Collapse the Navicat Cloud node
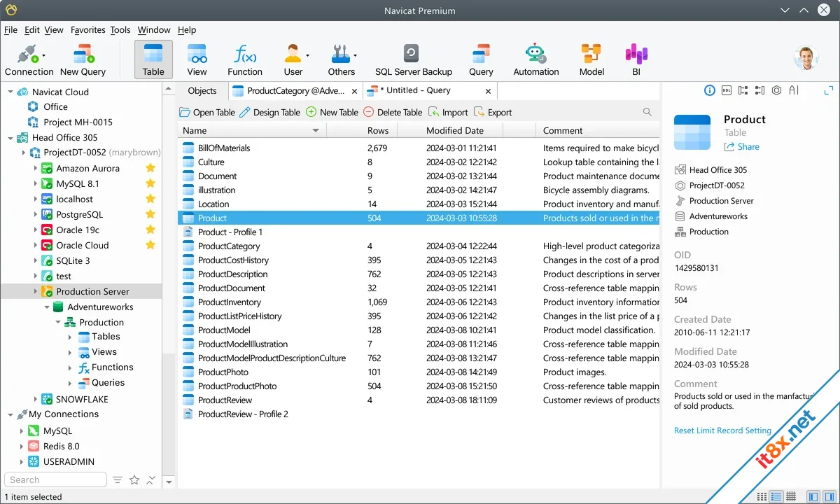This screenshot has width=840, height=504. point(10,92)
